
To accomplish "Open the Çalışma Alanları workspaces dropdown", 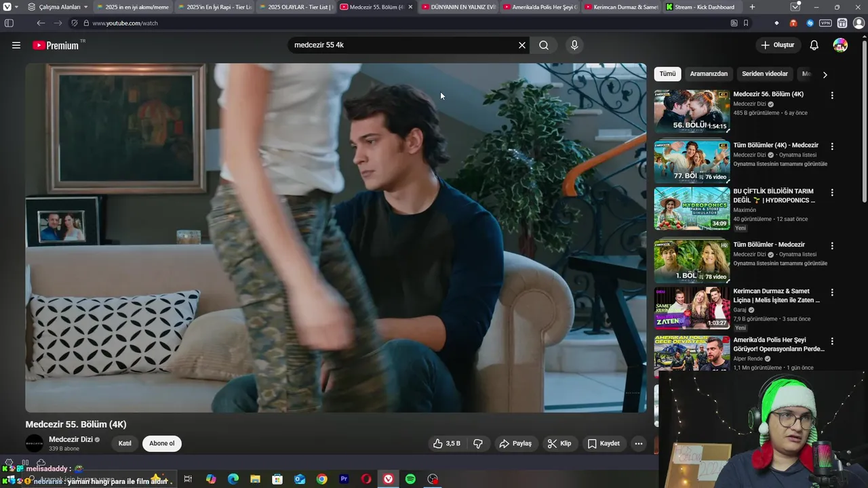I will 58,7.
